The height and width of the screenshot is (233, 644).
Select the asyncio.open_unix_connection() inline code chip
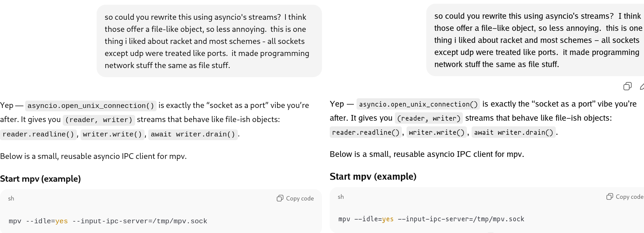coord(91,106)
